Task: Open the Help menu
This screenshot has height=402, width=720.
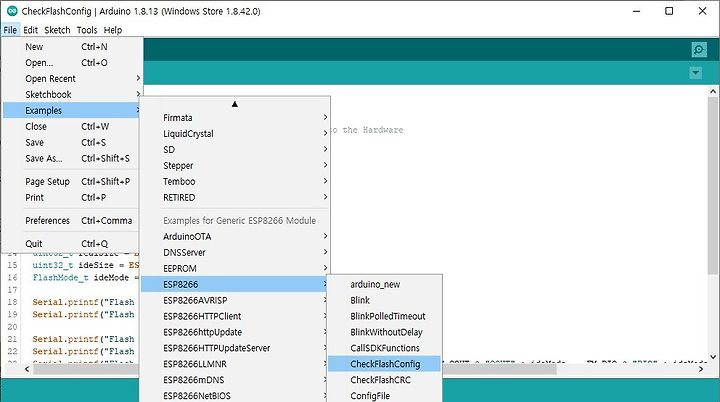Action: [x=112, y=30]
